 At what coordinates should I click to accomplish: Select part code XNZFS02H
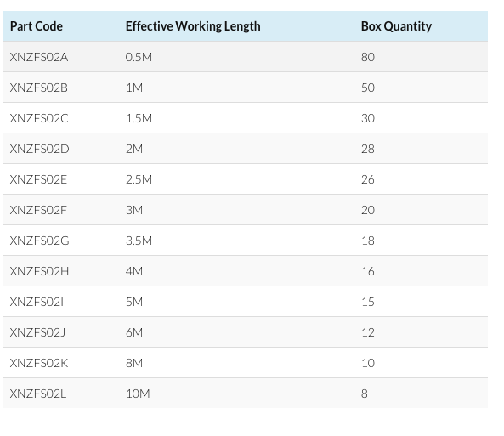[39, 271]
